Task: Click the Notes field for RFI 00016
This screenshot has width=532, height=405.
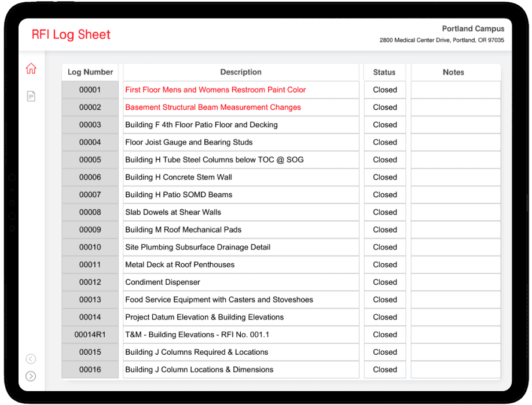Action: (456, 370)
